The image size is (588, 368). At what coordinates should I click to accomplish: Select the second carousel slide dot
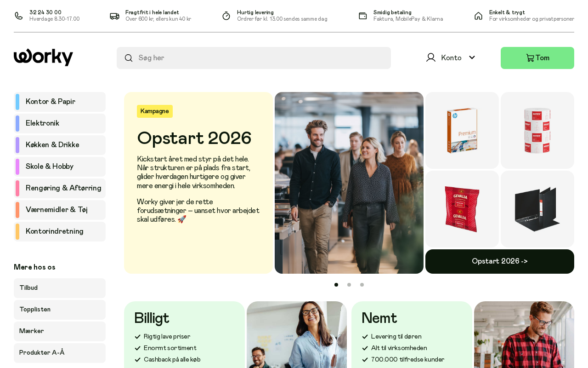349,285
